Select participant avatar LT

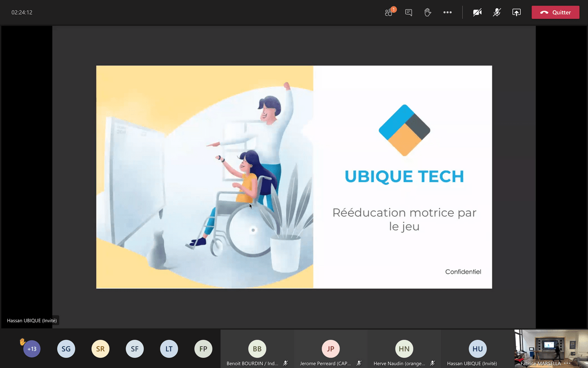tap(169, 349)
